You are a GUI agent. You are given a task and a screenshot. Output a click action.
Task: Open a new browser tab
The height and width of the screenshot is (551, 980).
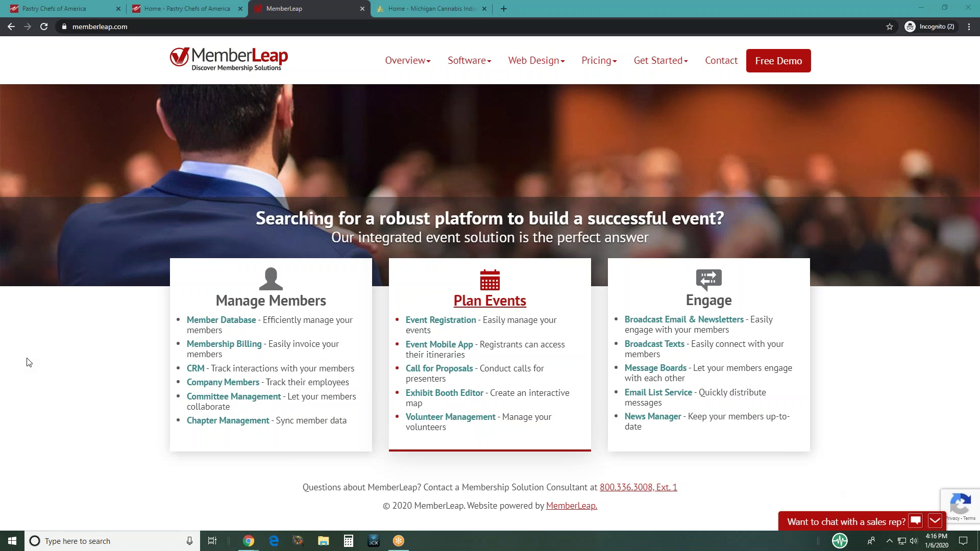504,9
